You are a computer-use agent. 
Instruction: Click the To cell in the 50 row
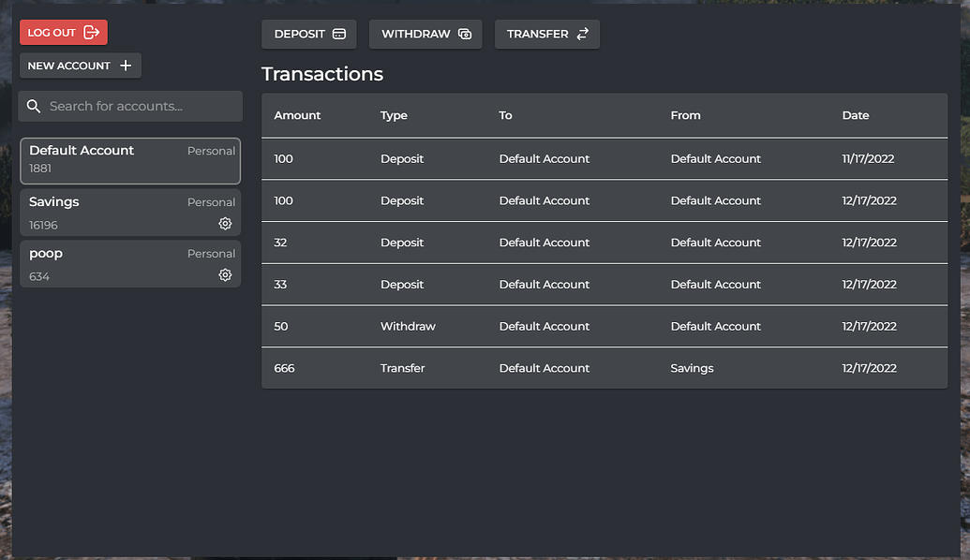545,327
